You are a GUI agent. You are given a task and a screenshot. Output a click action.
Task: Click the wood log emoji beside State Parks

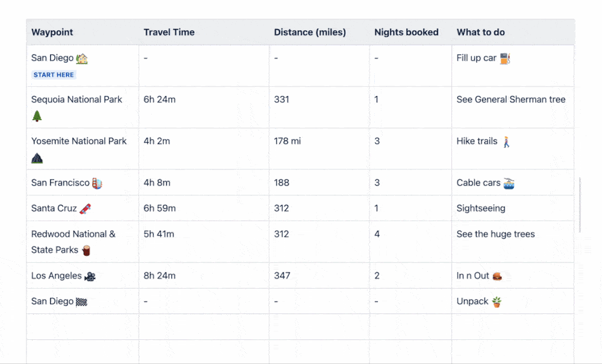(86, 251)
